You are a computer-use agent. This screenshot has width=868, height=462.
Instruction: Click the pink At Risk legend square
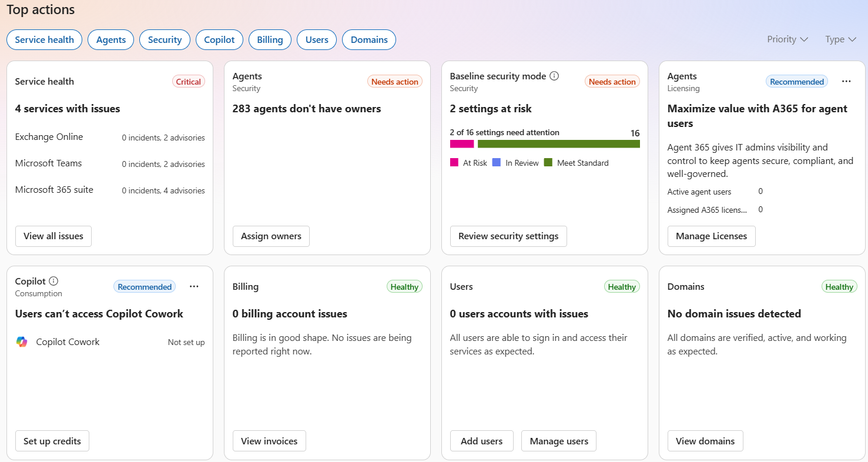coord(454,163)
